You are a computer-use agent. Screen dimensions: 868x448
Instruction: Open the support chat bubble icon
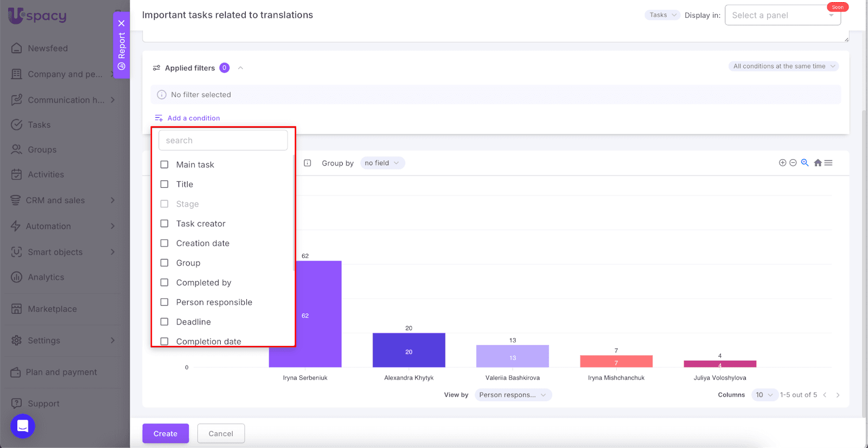pyautogui.click(x=23, y=426)
